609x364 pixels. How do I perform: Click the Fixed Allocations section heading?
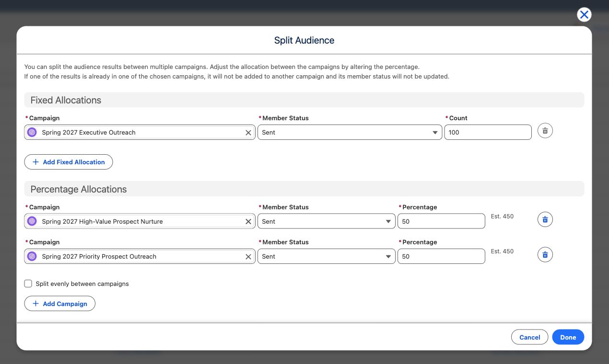(66, 100)
